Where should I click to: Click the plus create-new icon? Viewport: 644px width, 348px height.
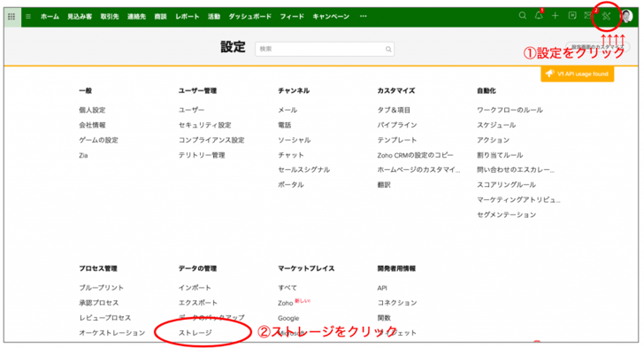click(x=555, y=16)
